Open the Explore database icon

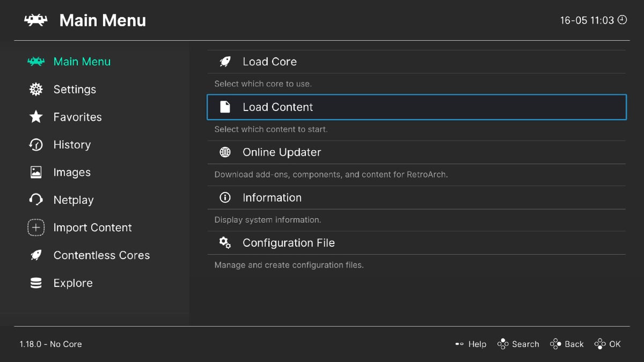click(x=36, y=283)
